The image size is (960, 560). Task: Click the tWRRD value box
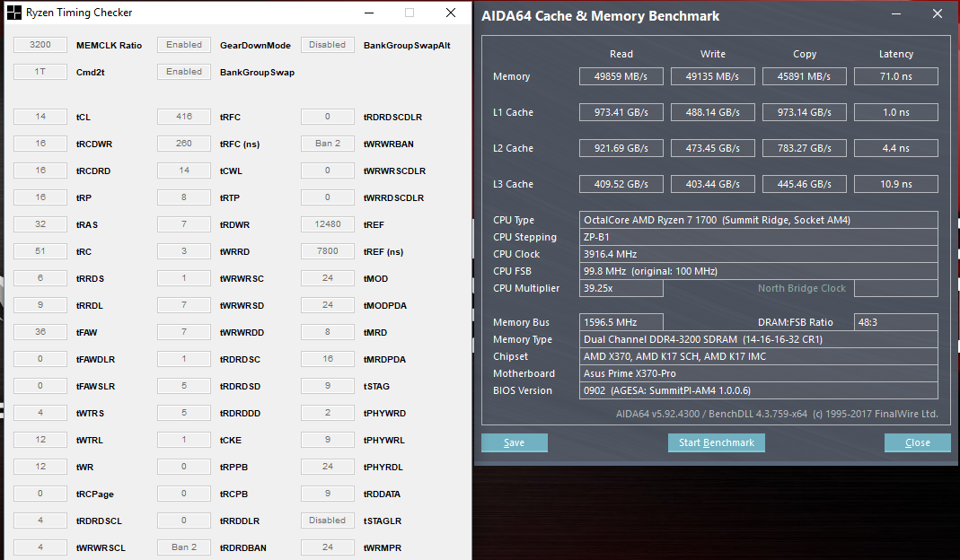[x=184, y=251]
